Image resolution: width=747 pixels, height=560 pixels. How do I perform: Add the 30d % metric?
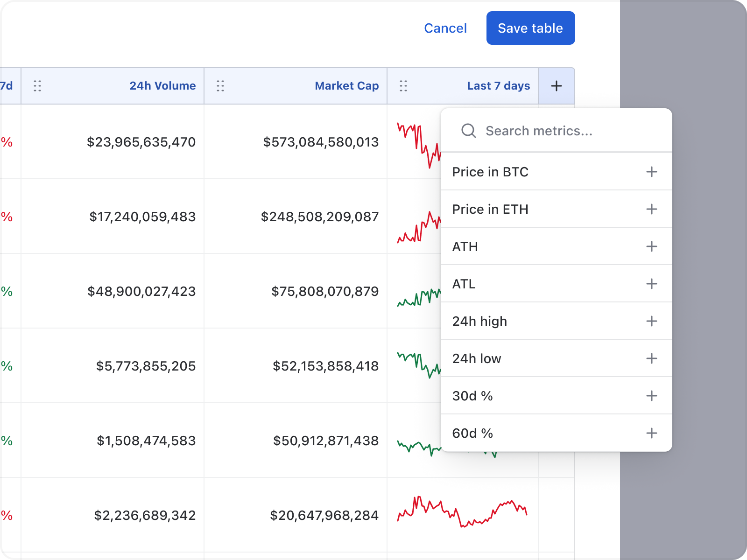click(x=652, y=396)
